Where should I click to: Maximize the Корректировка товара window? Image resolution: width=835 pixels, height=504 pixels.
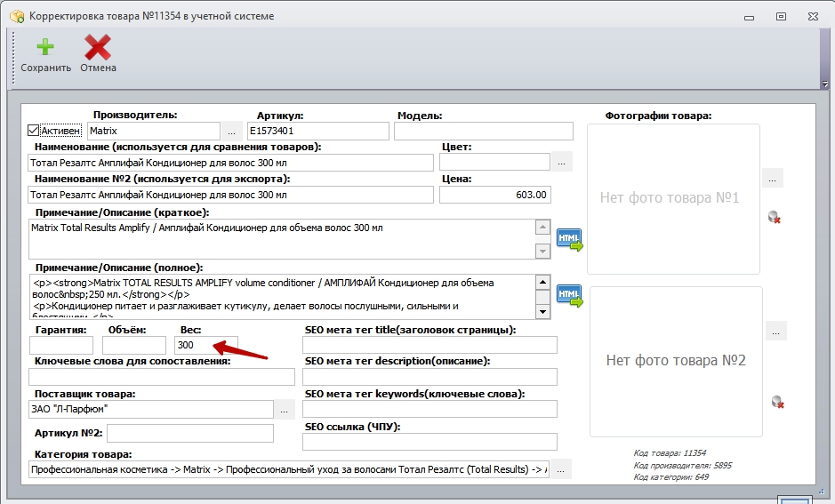pyautogui.click(x=781, y=17)
